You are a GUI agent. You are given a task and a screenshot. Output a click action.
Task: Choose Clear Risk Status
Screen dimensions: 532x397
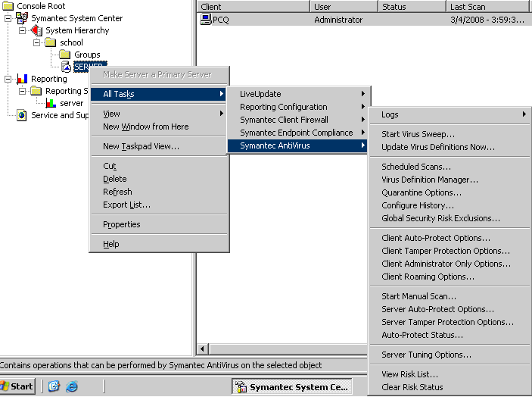(x=450, y=387)
